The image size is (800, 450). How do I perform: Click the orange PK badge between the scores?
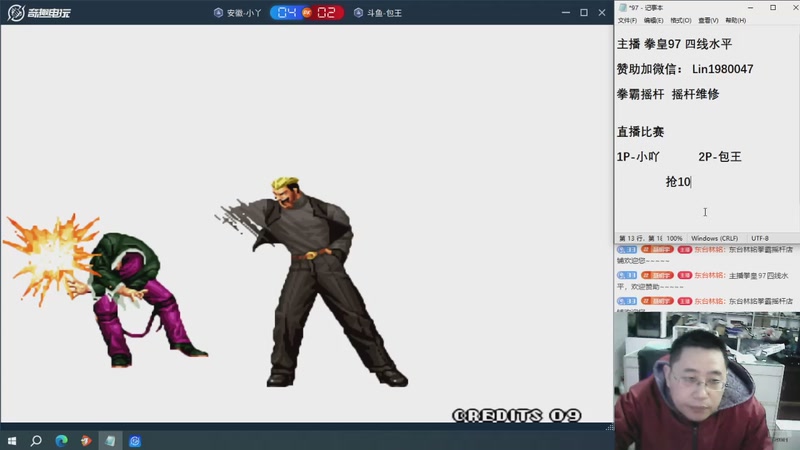[x=307, y=13]
